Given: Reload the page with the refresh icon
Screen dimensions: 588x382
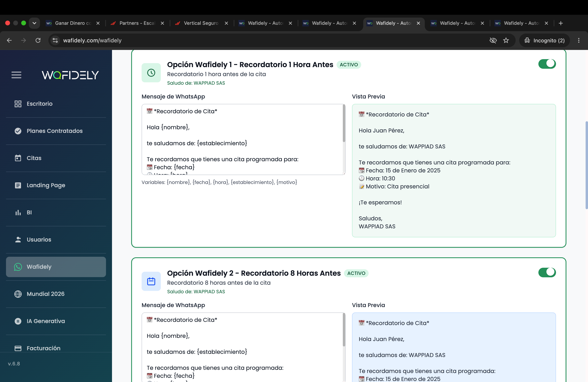Looking at the screenshot, I should (x=38, y=40).
